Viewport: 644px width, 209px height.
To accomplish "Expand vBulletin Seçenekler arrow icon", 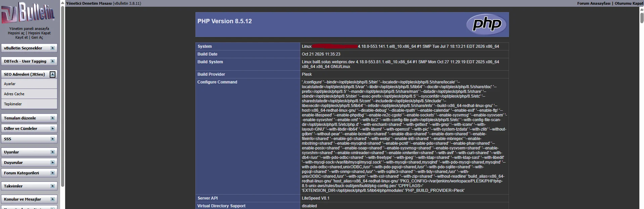I will (53, 48).
